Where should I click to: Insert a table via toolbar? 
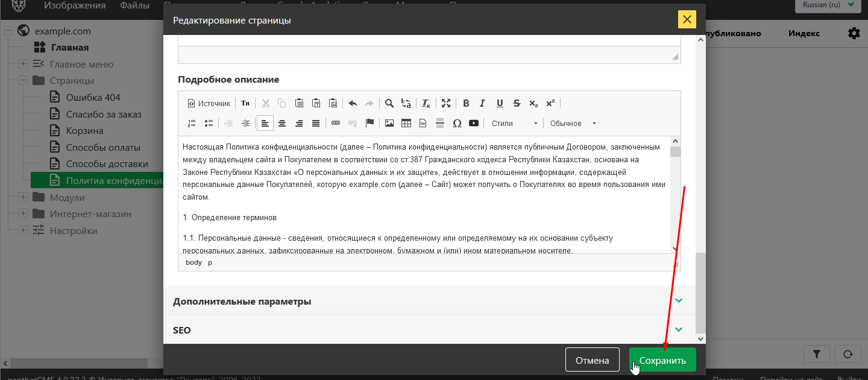406,123
